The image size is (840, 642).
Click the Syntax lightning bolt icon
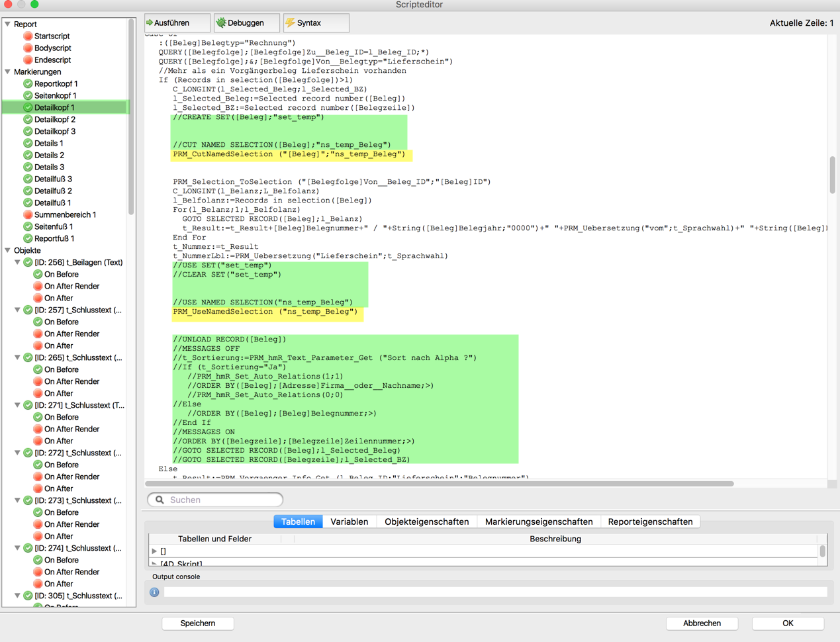click(290, 23)
